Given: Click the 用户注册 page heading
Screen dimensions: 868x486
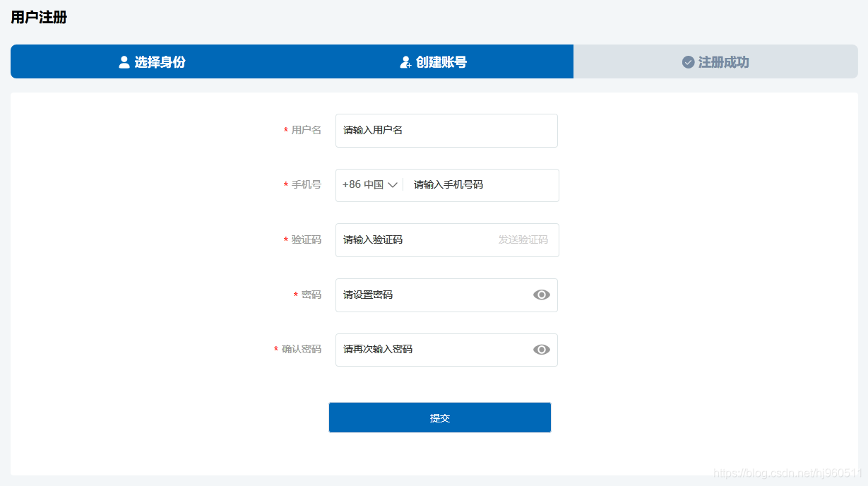Looking at the screenshot, I should tap(39, 18).
